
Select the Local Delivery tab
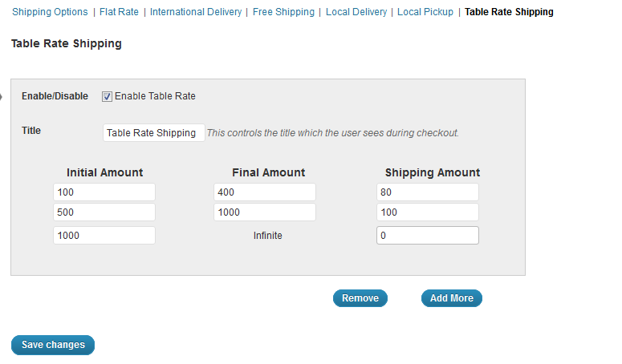click(x=356, y=12)
